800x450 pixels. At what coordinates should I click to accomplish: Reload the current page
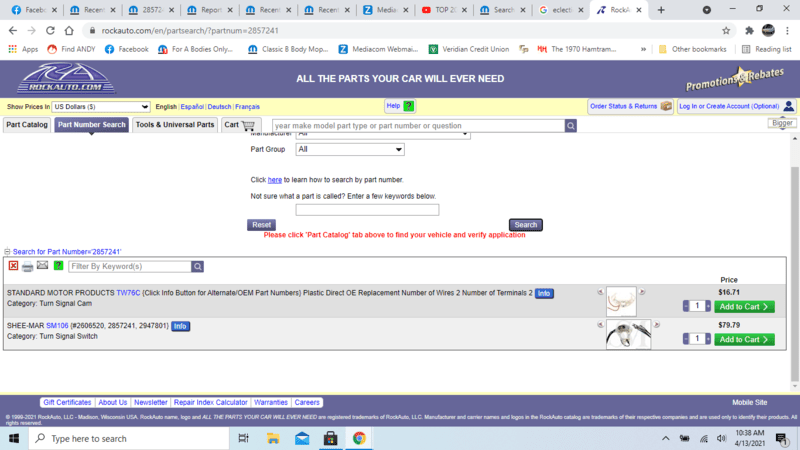pyautogui.click(x=50, y=31)
